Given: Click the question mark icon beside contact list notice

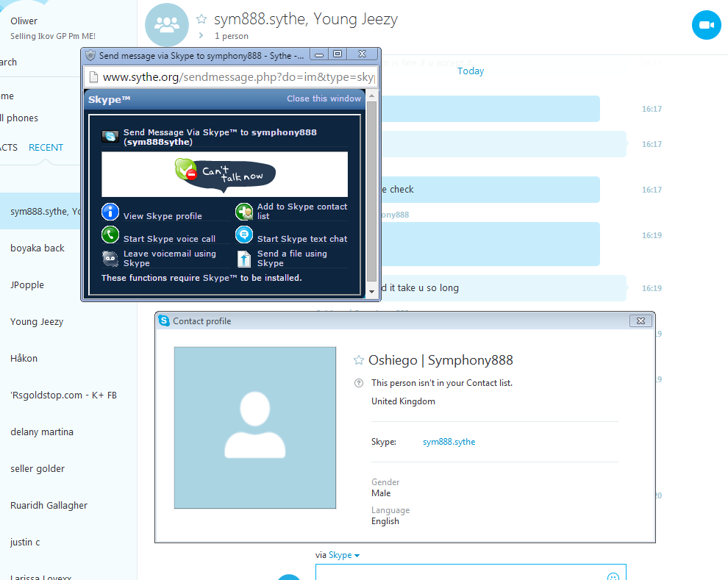Looking at the screenshot, I should 359,383.
